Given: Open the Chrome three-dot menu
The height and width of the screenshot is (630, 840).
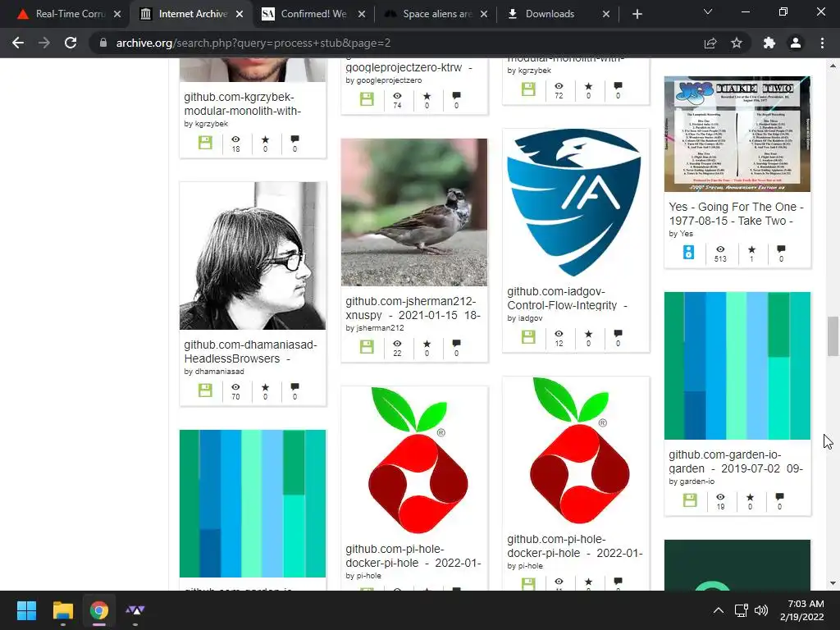Looking at the screenshot, I should coord(822,43).
